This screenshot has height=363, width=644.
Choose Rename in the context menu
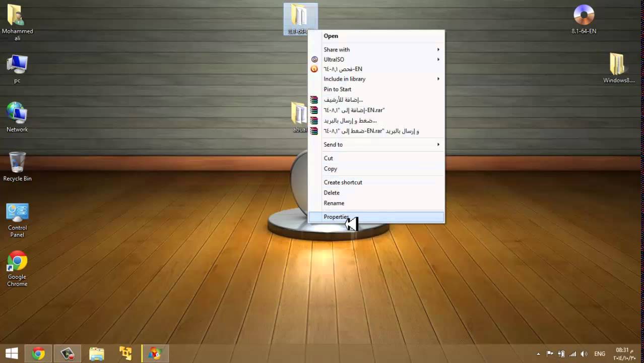tap(376, 203)
